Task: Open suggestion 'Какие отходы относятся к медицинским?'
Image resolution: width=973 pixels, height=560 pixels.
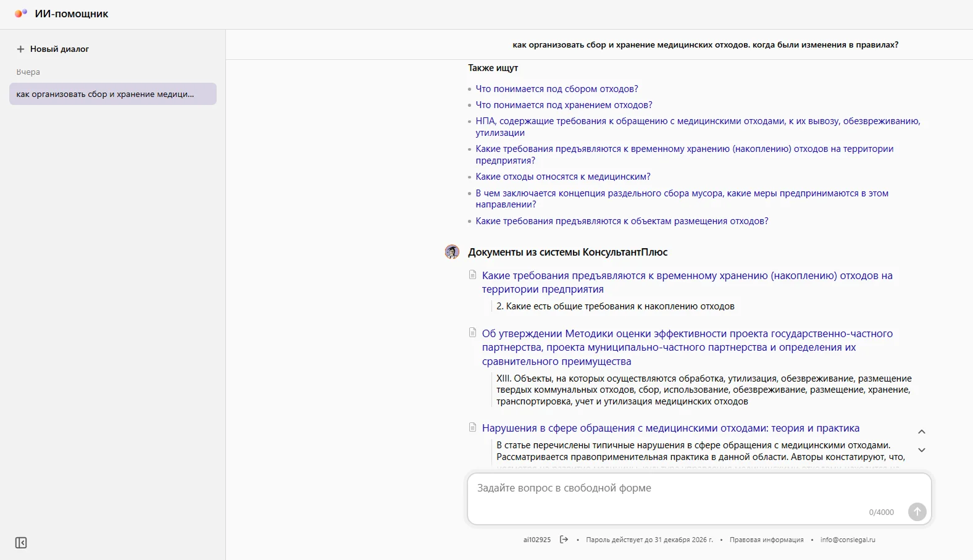Action: click(563, 177)
